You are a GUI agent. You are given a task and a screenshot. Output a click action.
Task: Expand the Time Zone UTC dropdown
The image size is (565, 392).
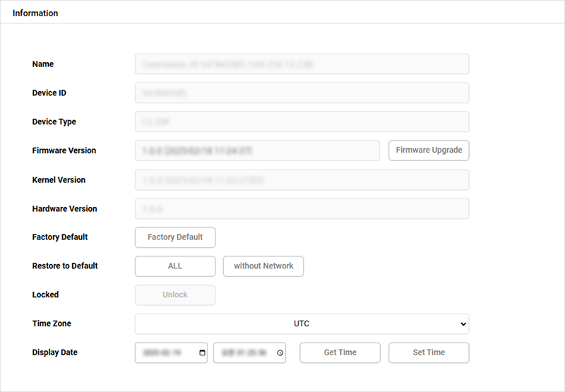(302, 324)
